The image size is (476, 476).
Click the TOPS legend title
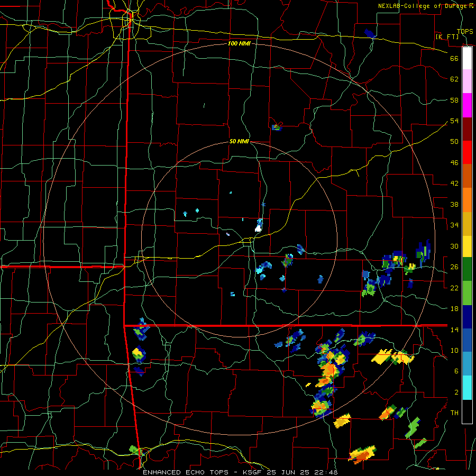click(x=465, y=31)
